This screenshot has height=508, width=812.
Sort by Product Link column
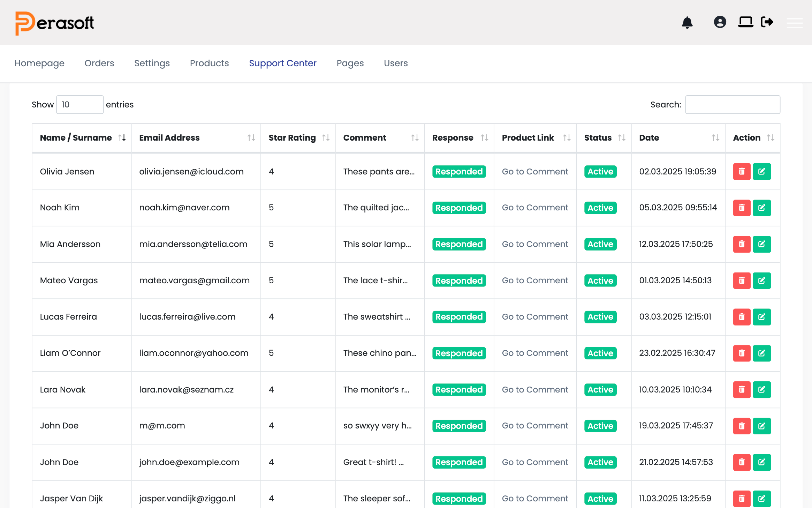pyautogui.click(x=535, y=138)
